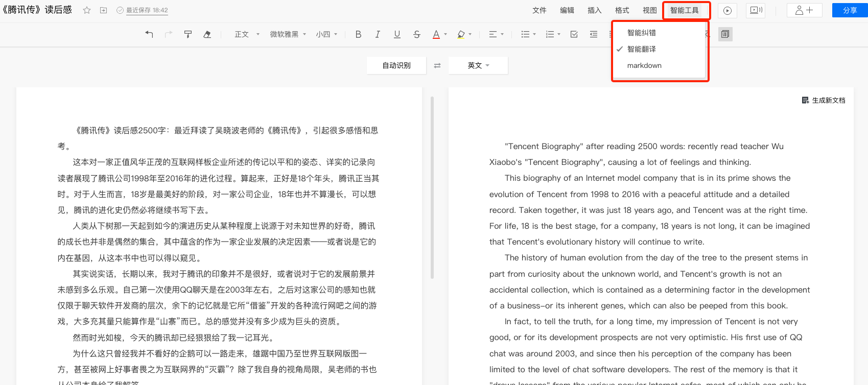Click the Chinese paragraph starting 其实说实话
Viewport: 868px width, 385px height.
coord(217,298)
